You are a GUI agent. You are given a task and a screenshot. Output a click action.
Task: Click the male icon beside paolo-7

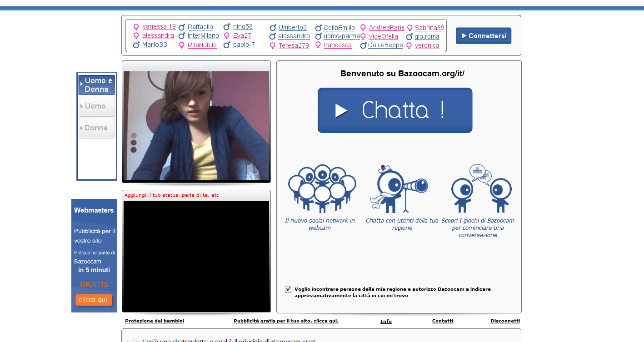[x=227, y=45]
